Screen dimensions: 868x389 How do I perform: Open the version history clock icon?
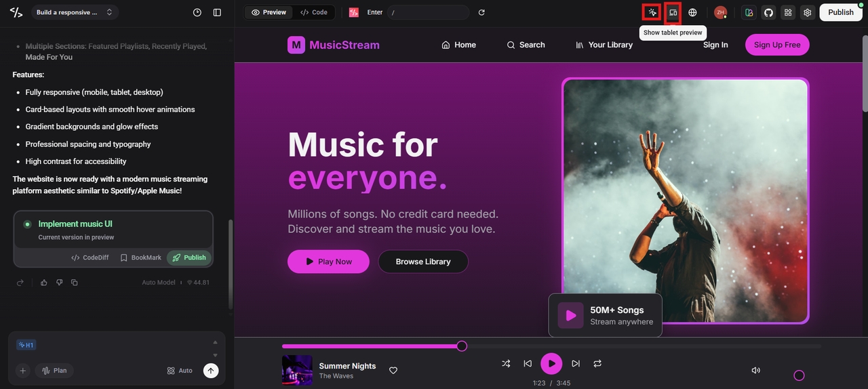[x=197, y=12]
